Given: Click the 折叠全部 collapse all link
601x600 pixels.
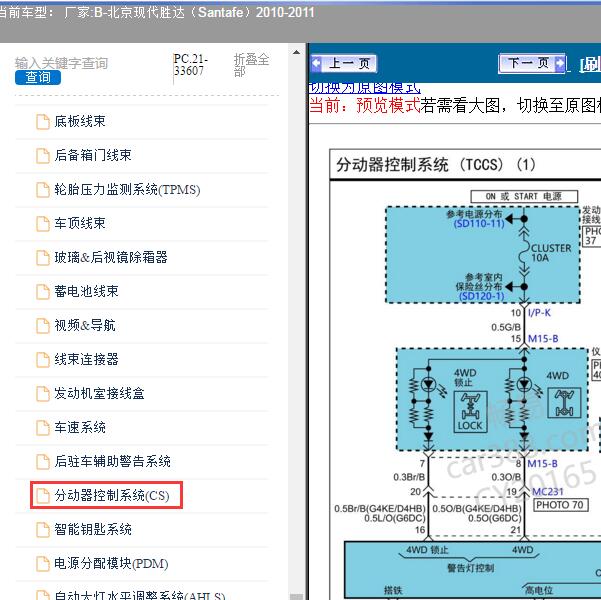Looking at the screenshot, I should 251,65.
